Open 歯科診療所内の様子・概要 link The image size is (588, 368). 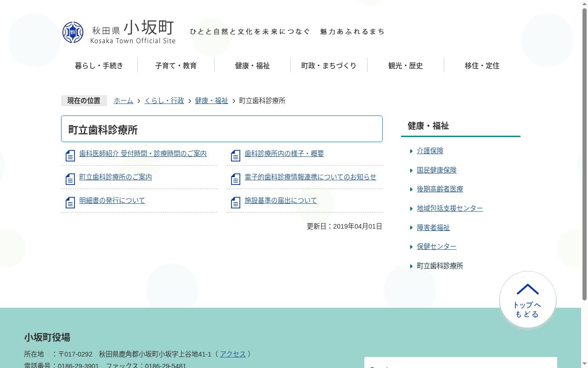click(x=284, y=154)
